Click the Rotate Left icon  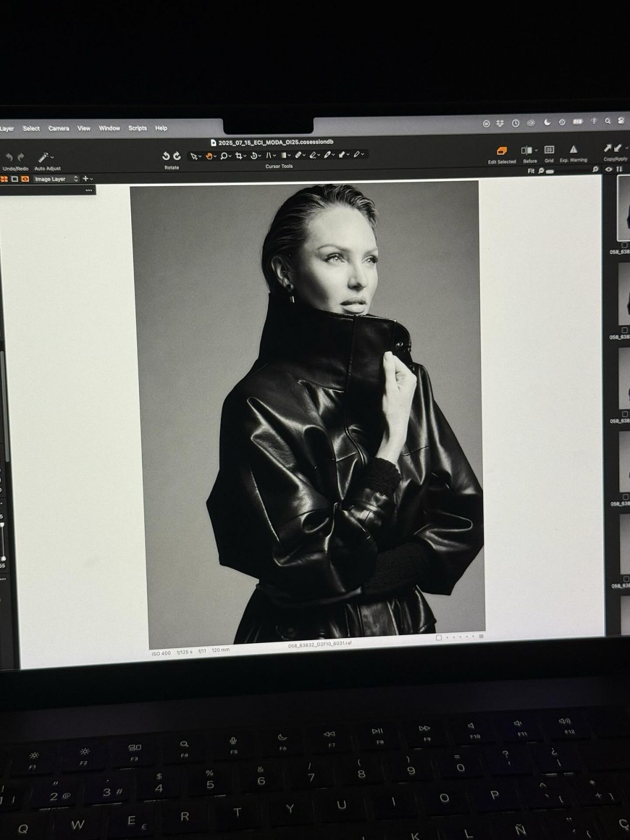pyautogui.click(x=166, y=156)
